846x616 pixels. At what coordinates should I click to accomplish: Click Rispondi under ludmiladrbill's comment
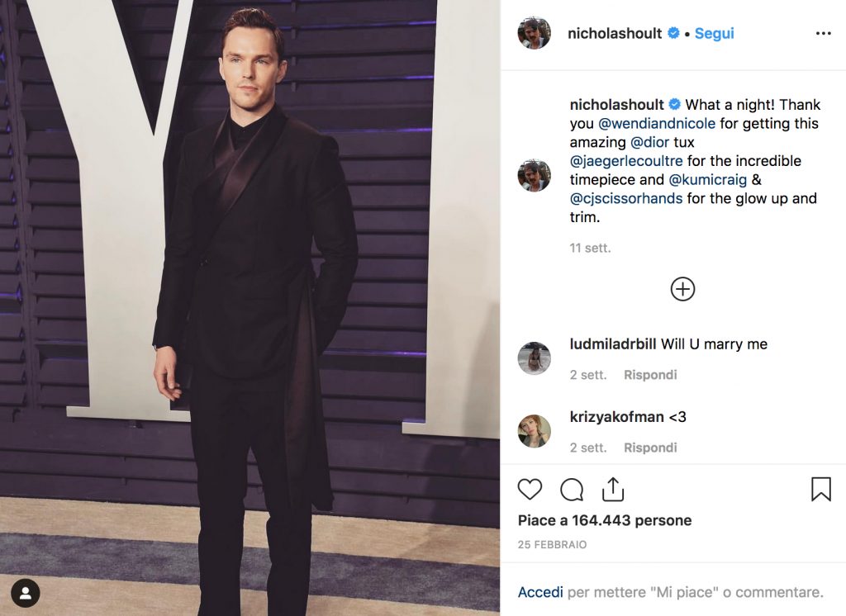point(649,374)
